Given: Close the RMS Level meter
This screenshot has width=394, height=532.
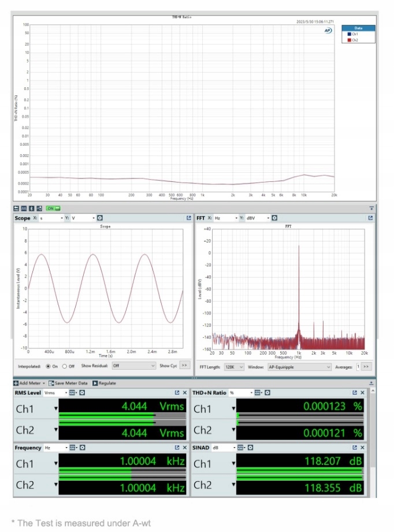Looking at the screenshot, I should point(185,393).
